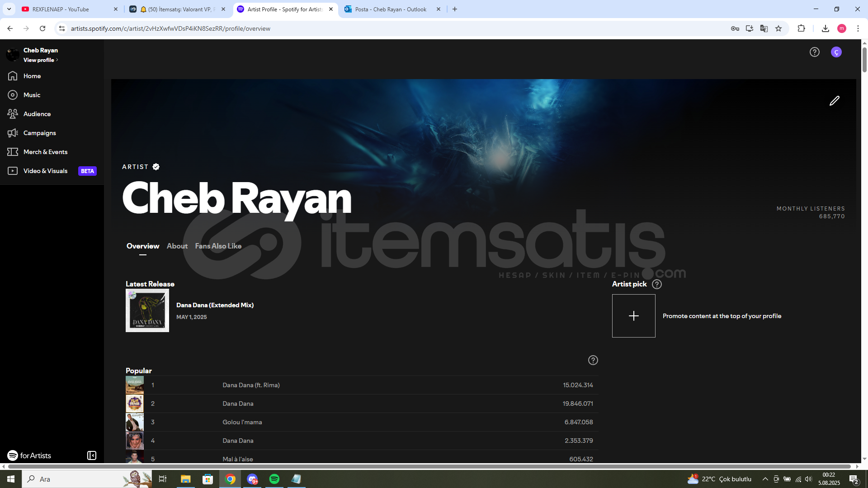Open password manager key icon

coord(735,28)
